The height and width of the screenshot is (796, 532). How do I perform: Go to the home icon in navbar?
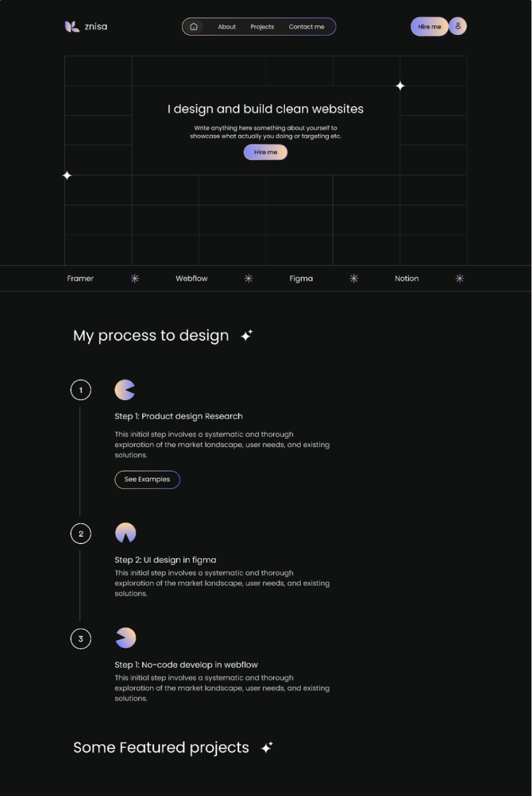[194, 27]
